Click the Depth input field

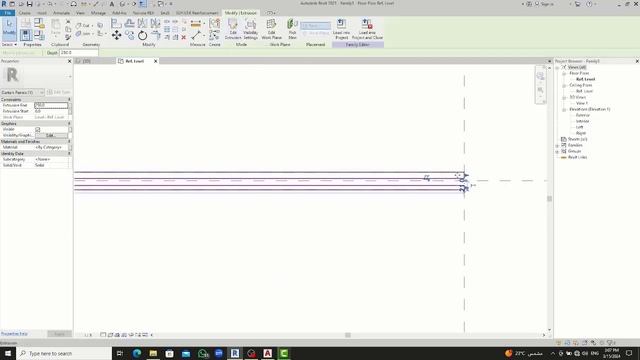point(79,53)
